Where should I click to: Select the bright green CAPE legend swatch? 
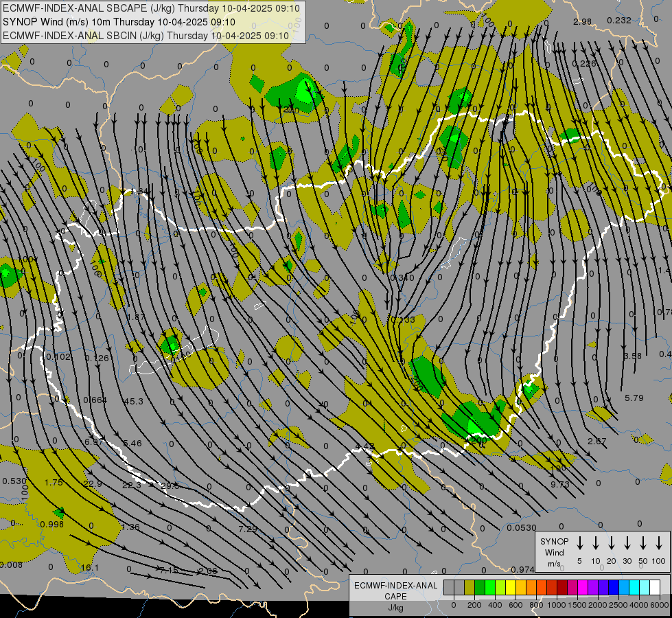[490, 588]
